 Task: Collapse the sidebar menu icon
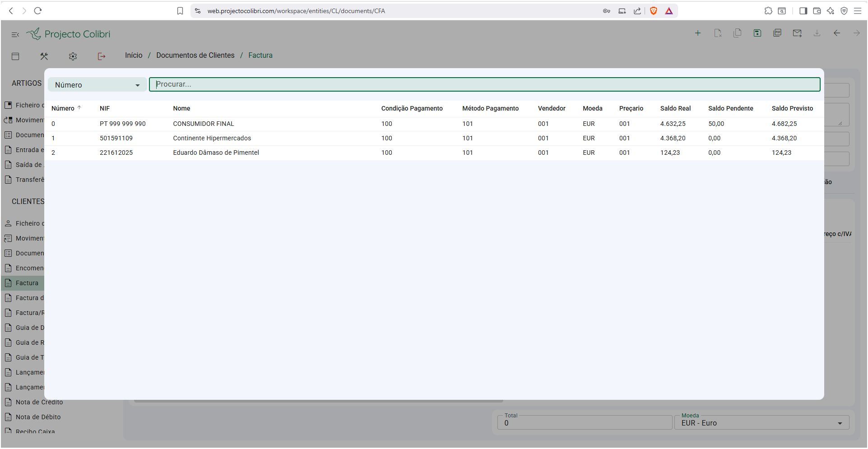pos(15,34)
